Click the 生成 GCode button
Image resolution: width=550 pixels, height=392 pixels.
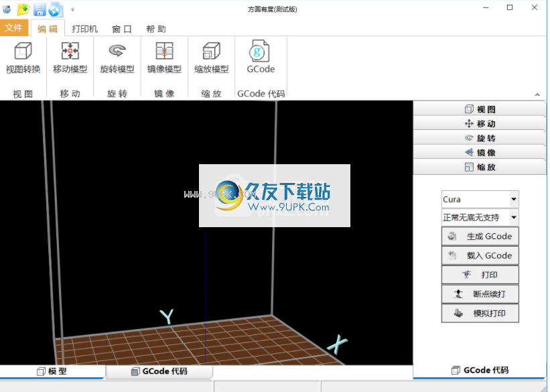(480, 236)
